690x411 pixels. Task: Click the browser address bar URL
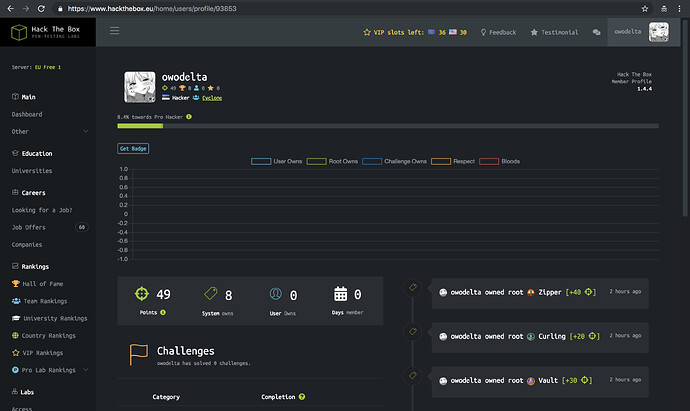152,8
